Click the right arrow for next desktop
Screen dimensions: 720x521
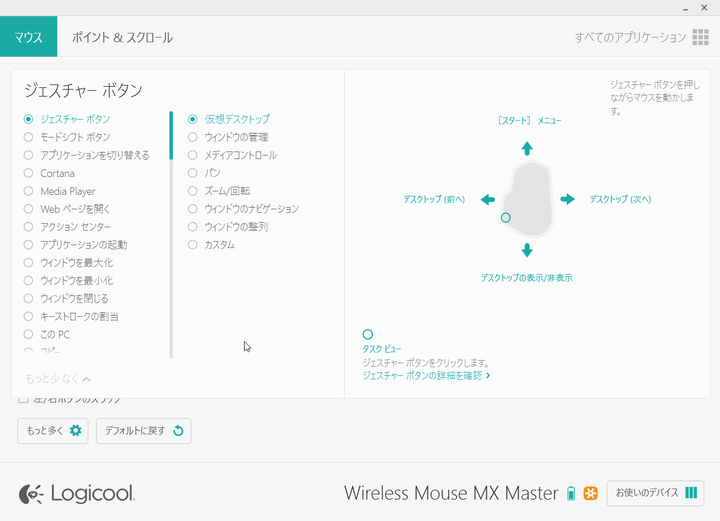pyautogui.click(x=568, y=199)
